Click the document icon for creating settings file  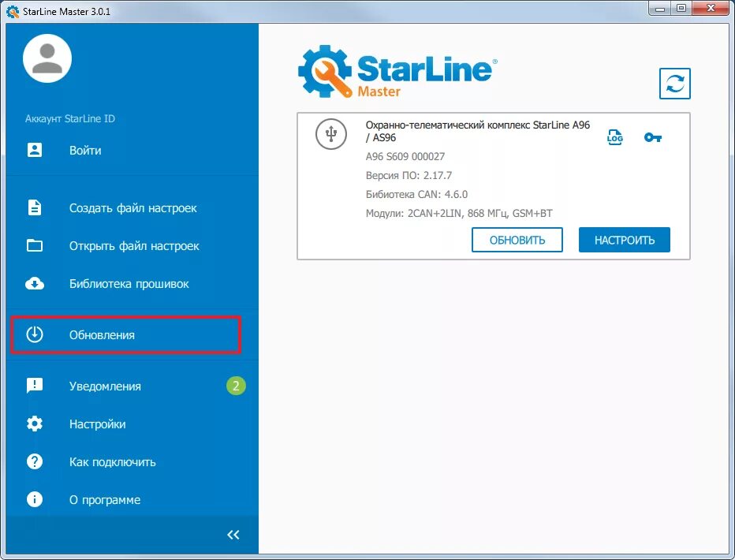[x=35, y=207]
